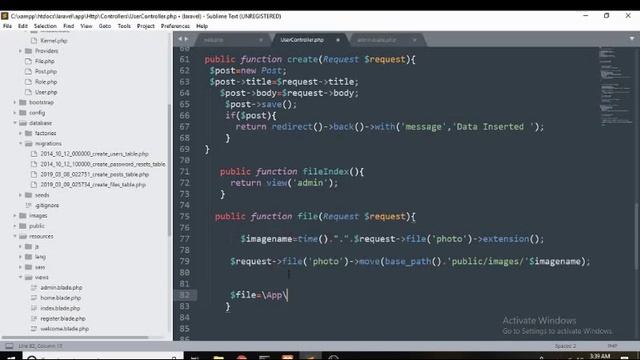Expand the bootstrap folder arrow
The height and width of the screenshot is (360, 640).
pos(15,102)
